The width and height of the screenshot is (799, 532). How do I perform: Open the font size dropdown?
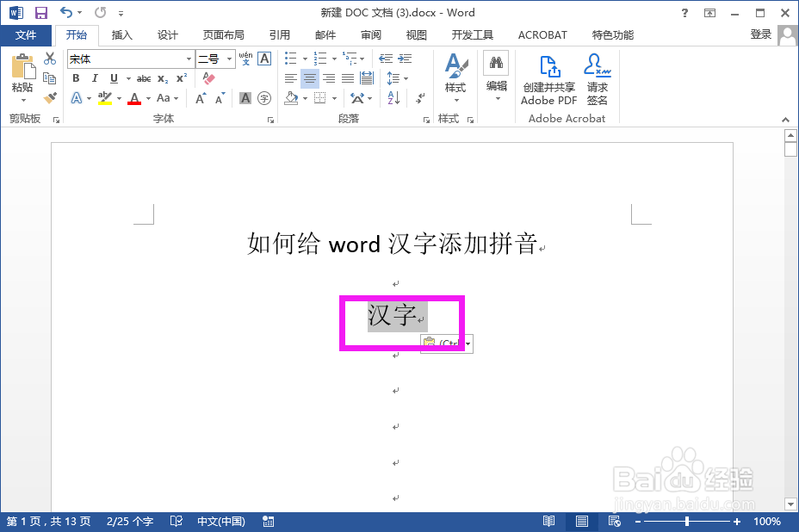229,59
